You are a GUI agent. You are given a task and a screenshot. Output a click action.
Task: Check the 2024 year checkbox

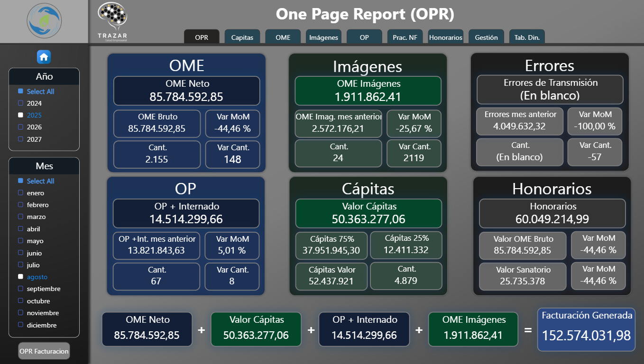tap(20, 103)
